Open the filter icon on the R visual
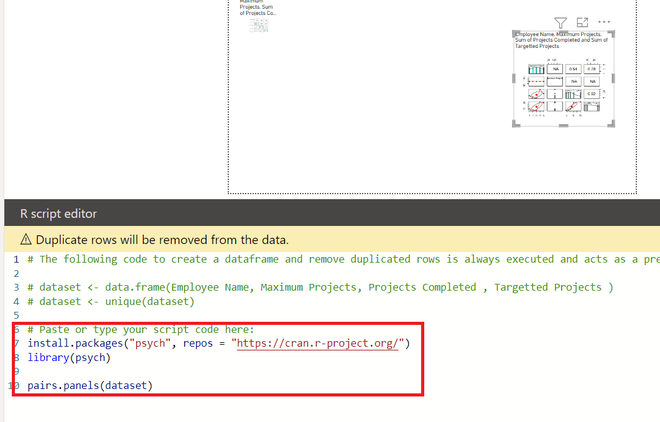Viewport: 660px width, 422px height. click(560, 23)
